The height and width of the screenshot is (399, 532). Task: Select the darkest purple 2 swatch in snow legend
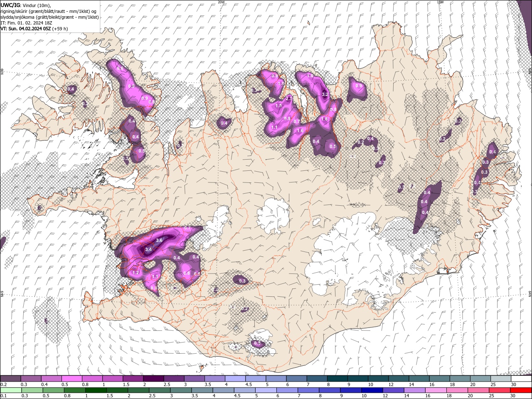(153, 379)
